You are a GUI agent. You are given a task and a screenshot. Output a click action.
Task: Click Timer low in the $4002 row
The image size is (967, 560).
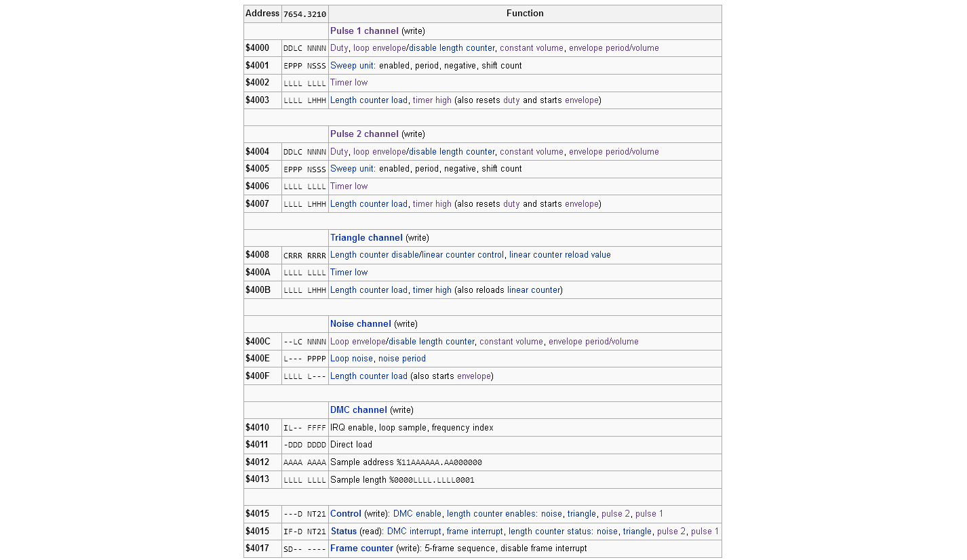tap(349, 83)
